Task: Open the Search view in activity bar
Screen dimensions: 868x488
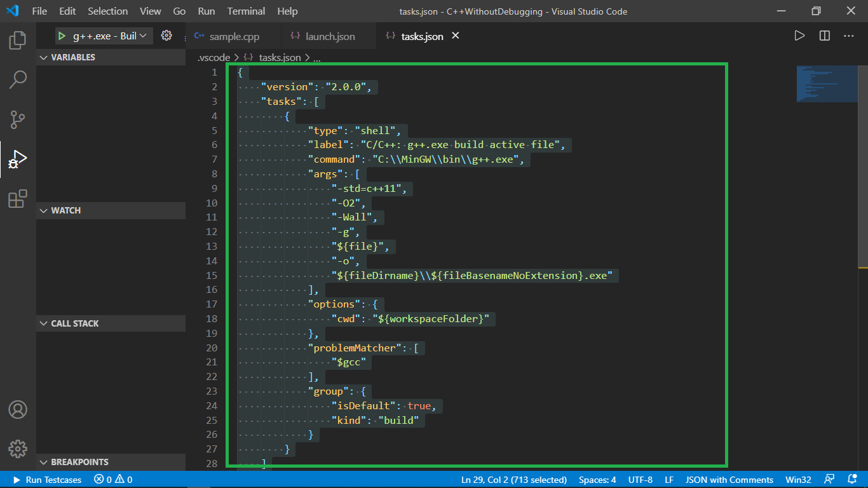Action: pyautogui.click(x=18, y=79)
